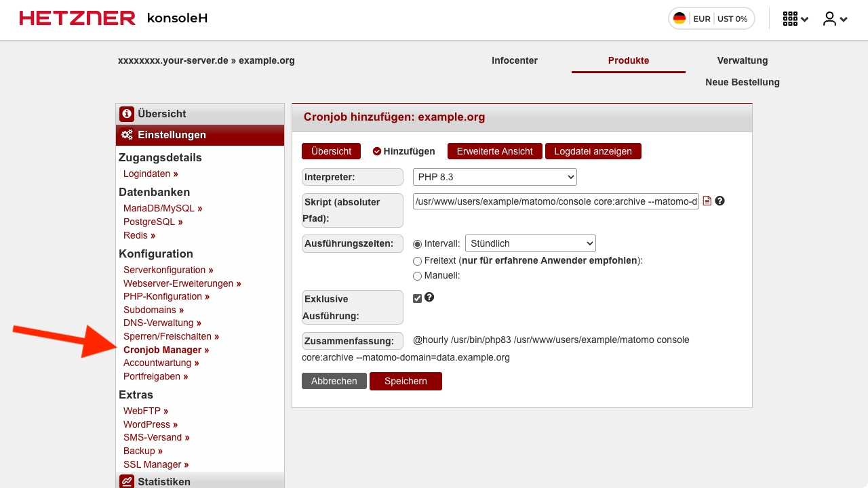Open the Interpreter PHP 8.3 dropdown
This screenshot has height=488, width=868.
coord(495,177)
